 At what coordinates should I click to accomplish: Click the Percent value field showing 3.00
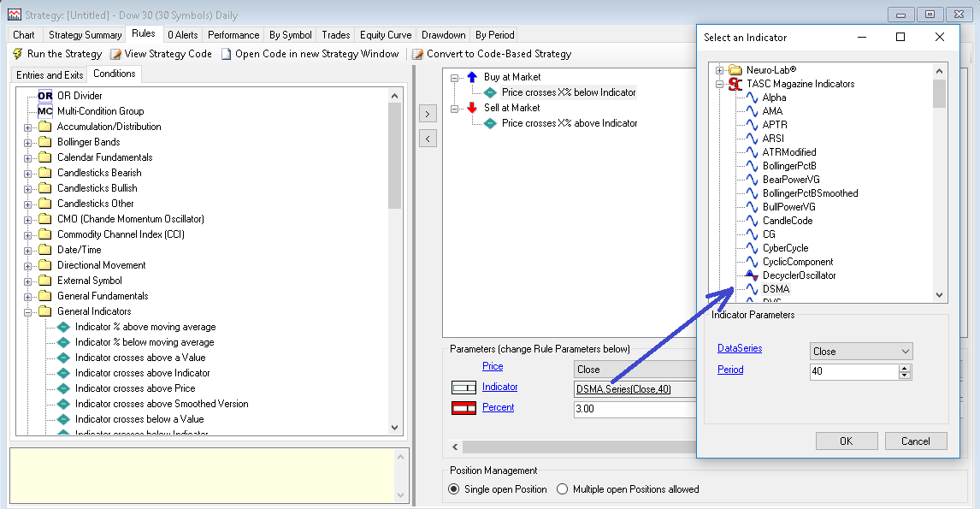click(x=633, y=410)
